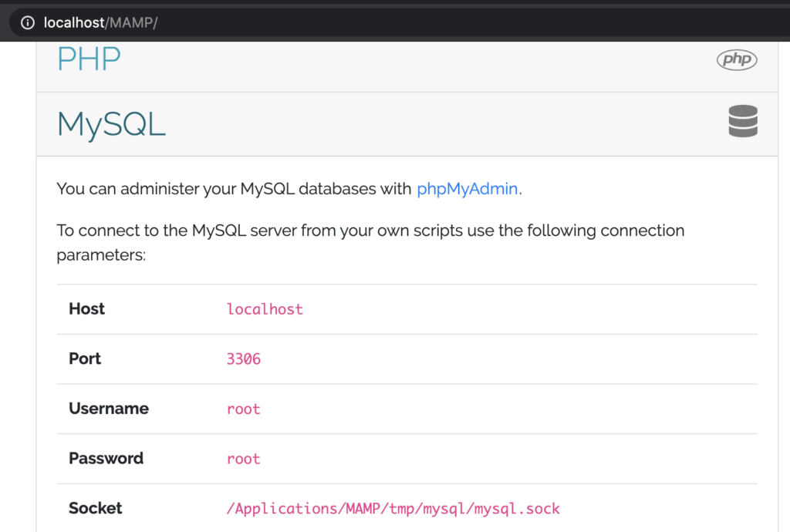Click the Socket row label
The height and width of the screenshot is (532, 790).
pyautogui.click(x=95, y=508)
